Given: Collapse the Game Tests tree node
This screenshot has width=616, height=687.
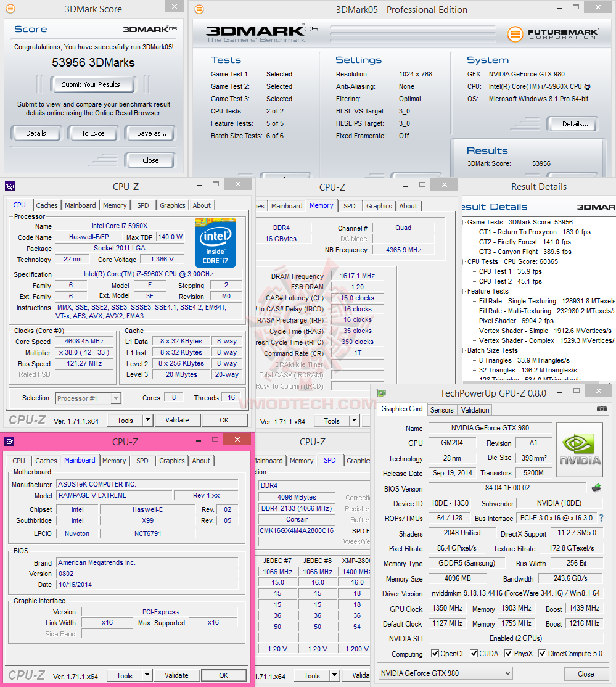Looking at the screenshot, I should click(x=464, y=222).
